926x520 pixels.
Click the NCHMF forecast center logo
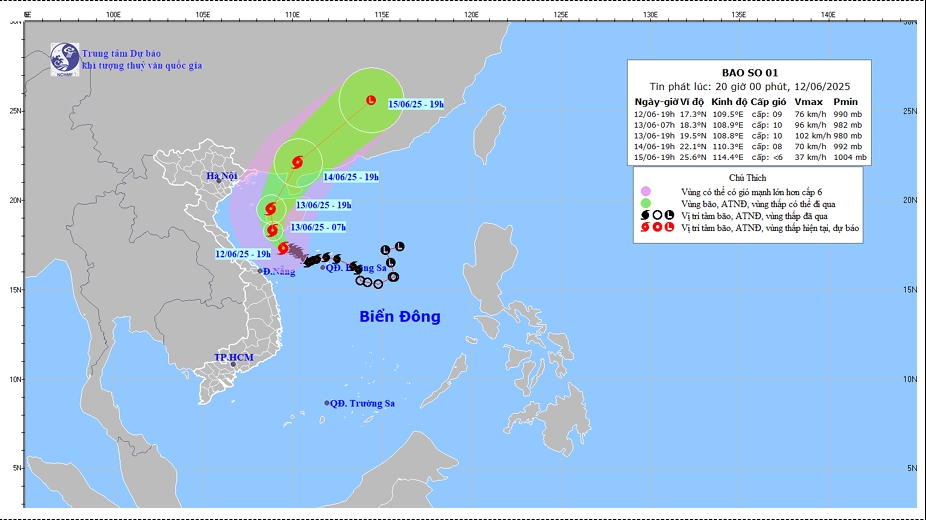pos(65,57)
